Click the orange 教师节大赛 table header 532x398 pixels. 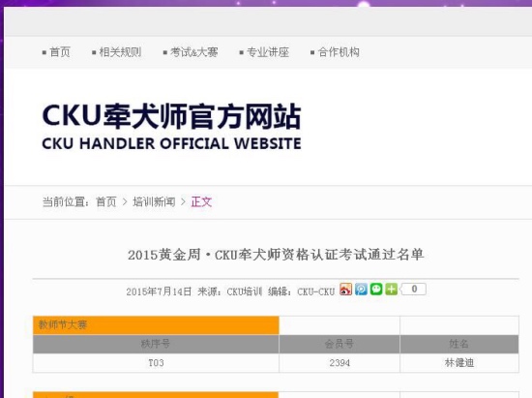point(156,325)
